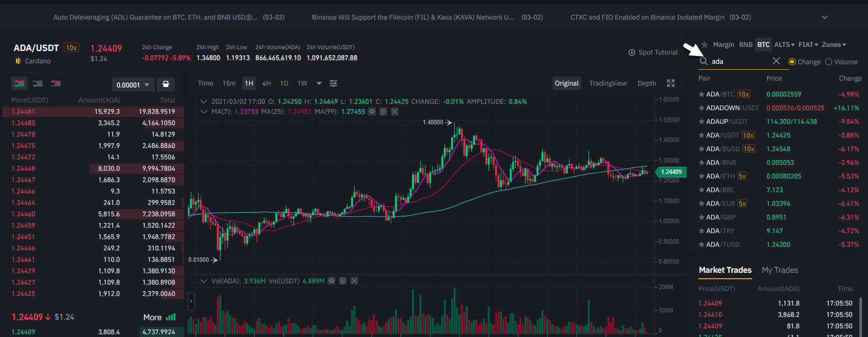Expand chart to fullscreen
Image resolution: width=868 pixels, height=337 pixels.
(x=671, y=83)
